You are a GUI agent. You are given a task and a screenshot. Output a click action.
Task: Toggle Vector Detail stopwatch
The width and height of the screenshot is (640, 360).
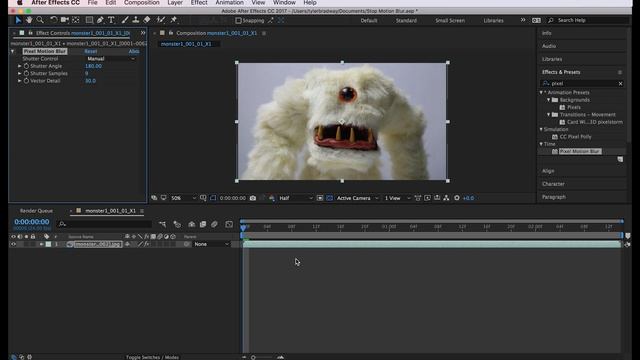click(x=26, y=81)
